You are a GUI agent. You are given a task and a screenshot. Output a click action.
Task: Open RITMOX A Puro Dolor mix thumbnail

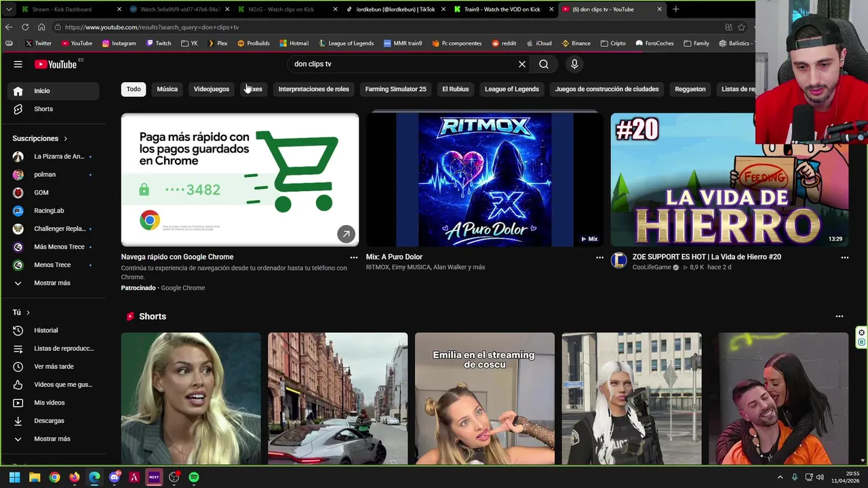point(484,180)
